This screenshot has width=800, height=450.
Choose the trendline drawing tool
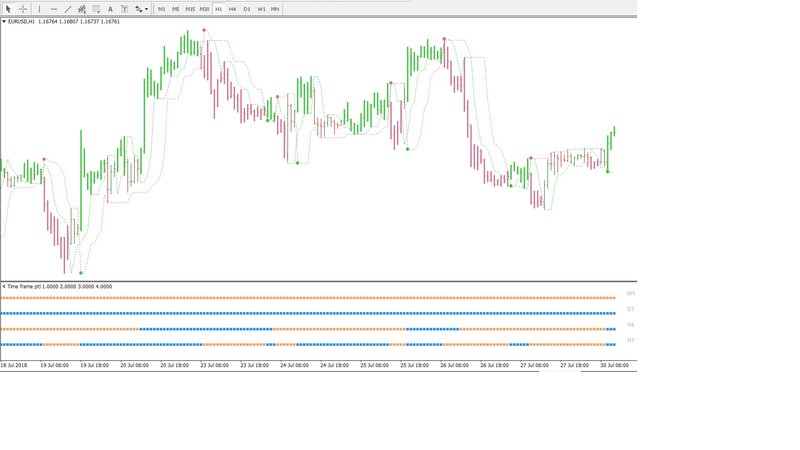tap(68, 9)
